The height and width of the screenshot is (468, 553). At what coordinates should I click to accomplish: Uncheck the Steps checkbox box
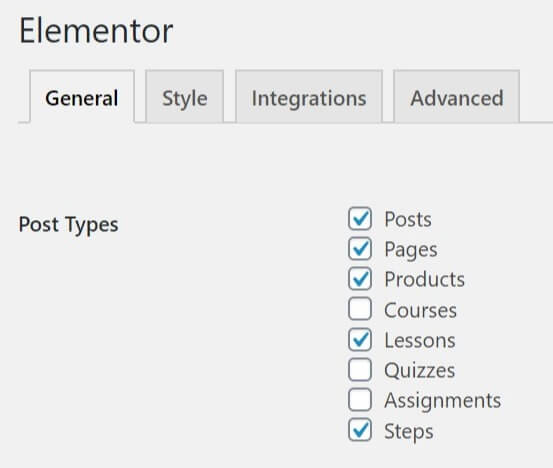click(360, 430)
